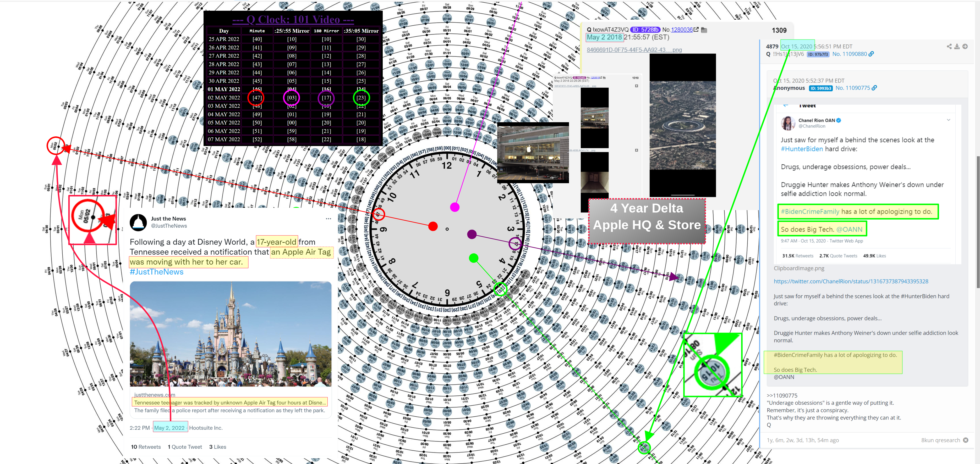Click the #HunterBiden hashtag in the tweet

click(802, 149)
